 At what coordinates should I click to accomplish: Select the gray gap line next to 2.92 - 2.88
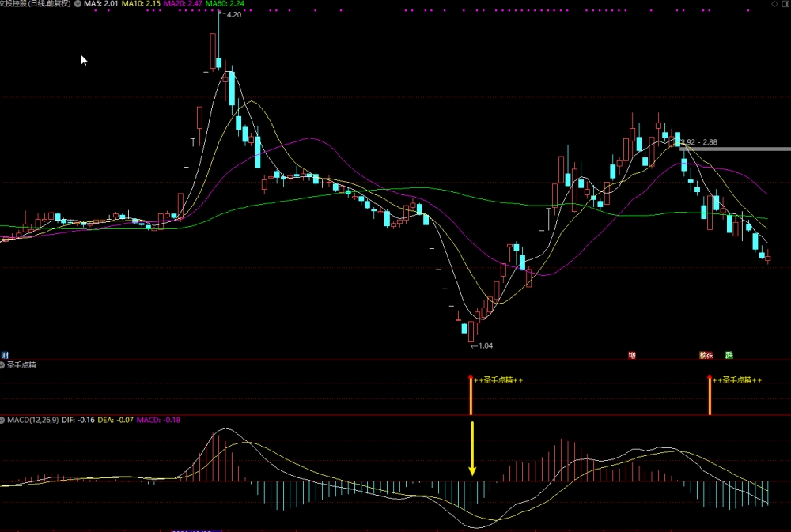point(736,149)
